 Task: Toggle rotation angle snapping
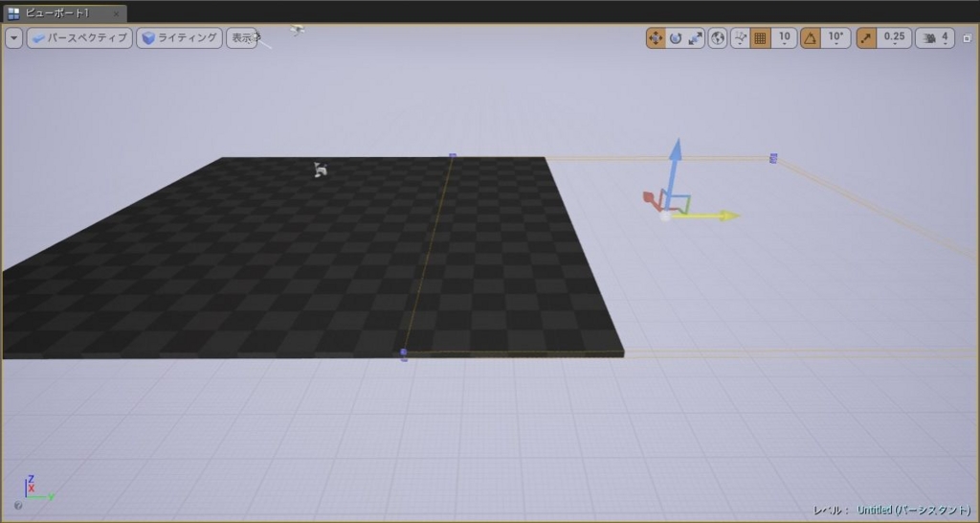811,38
